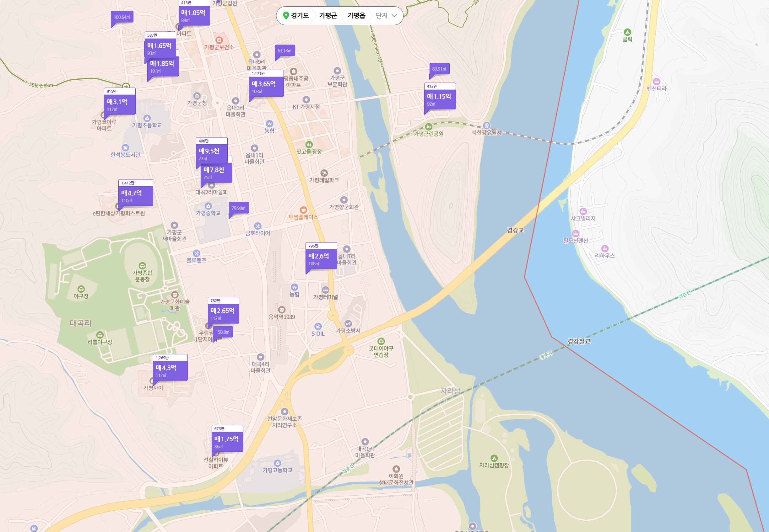This screenshot has height=532, width=769.
Task: Click the 가평군보건소 hospital icon
Action: point(219,40)
